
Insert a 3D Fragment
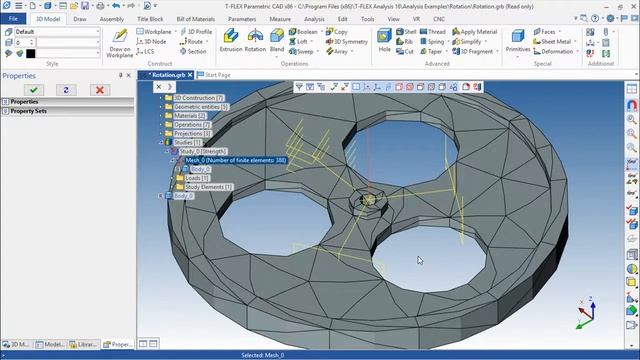(473, 51)
